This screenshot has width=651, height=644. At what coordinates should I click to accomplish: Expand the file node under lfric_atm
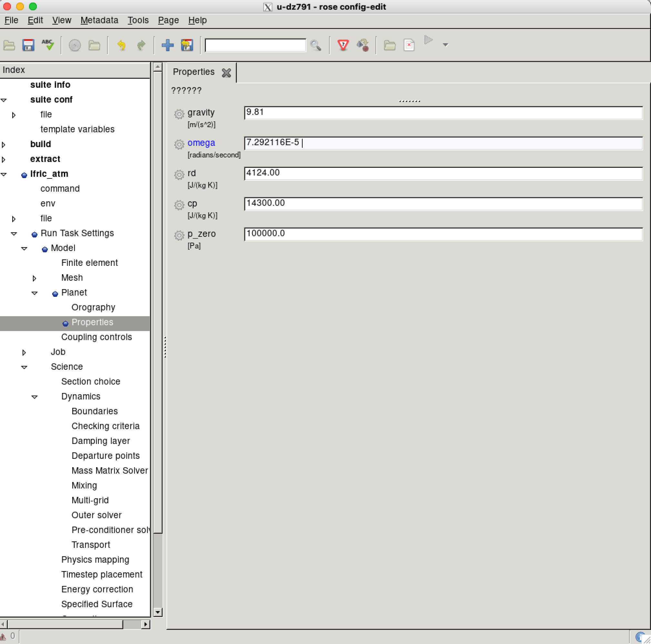pos(14,219)
